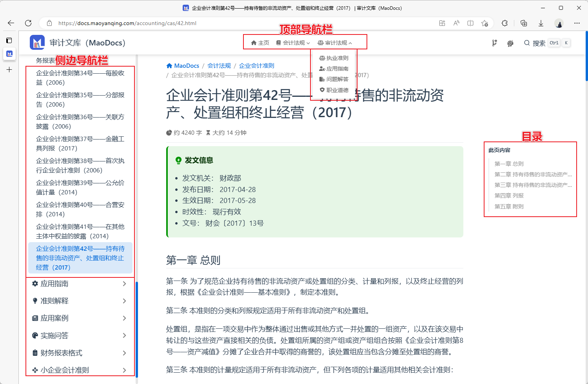The image size is (588, 384).
Task: Open browser extensions puzzle icon
Action: pos(505,23)
